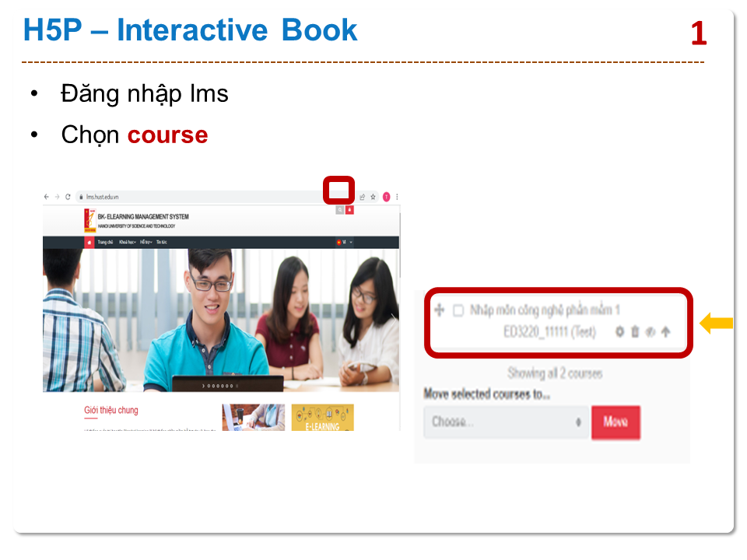Open the gear settings for course ED3220_11111
The width and height of the screenshot is (747, 560).
tap(619, 332)
